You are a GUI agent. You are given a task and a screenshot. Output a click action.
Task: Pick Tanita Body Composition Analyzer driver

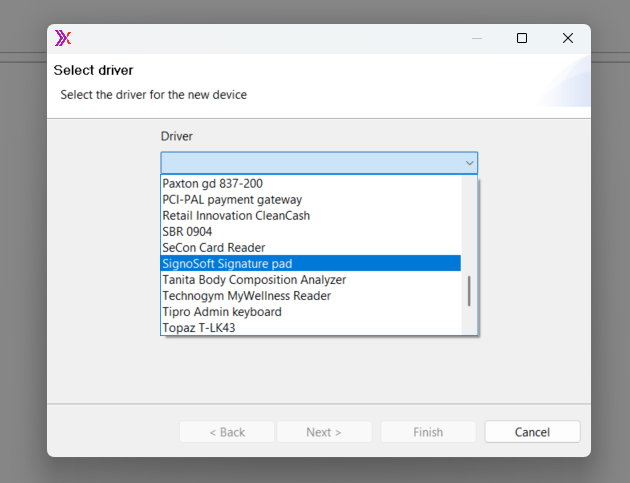click(x=254, y=280)
